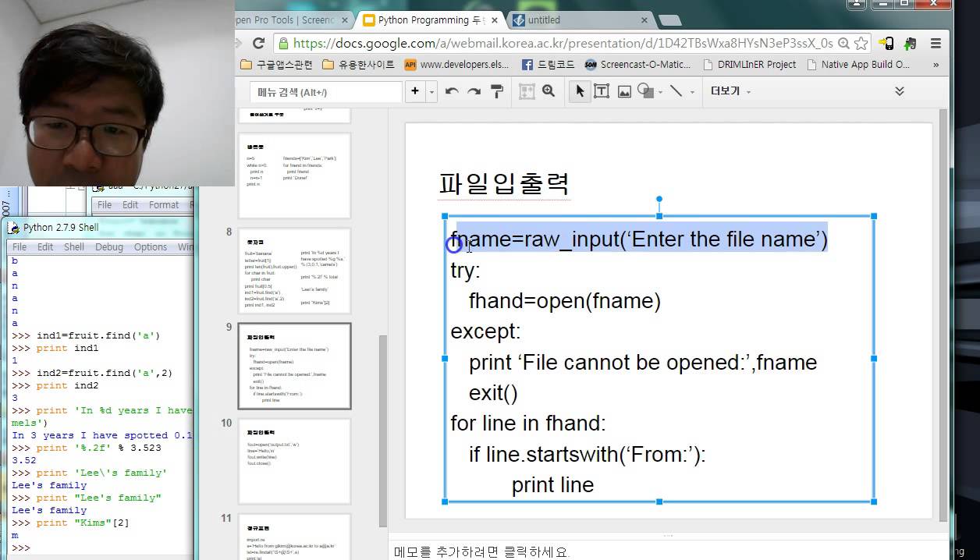Switch to the Screencast Pro Tools tab
Image resolution: width=980 pixels, height=560 pixels.
click(286, 20)
